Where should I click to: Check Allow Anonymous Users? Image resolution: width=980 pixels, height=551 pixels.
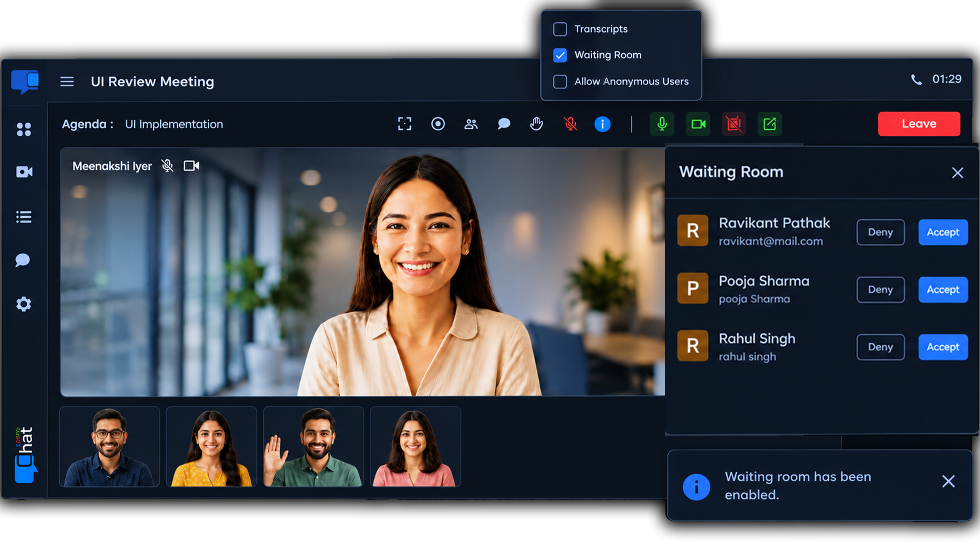click(x=560, y=82)
